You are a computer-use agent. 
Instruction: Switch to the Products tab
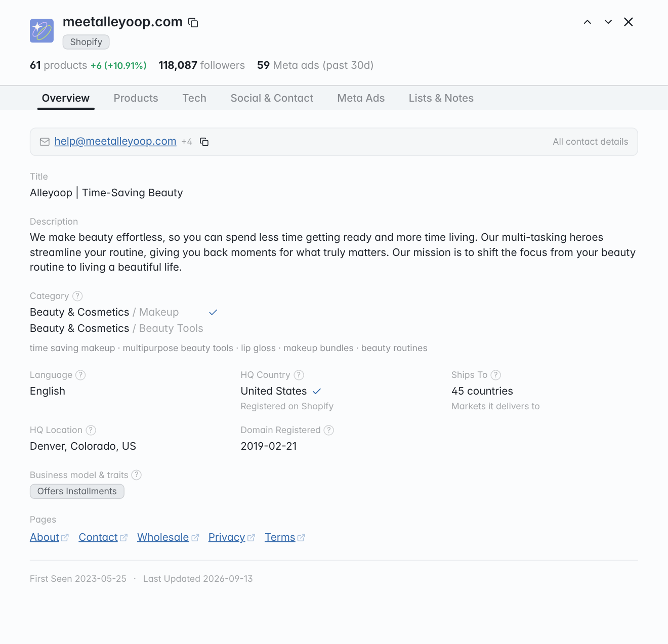click(136, 98)
